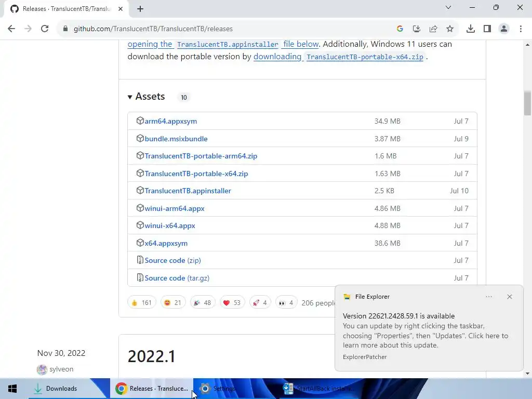
Task: Download TranslucentTB.appinstaller from assets list
Action: [188, 191]
